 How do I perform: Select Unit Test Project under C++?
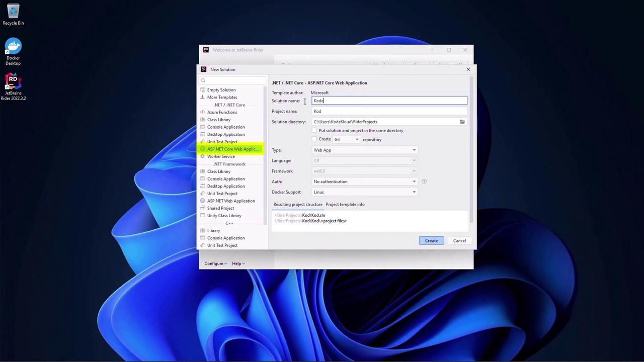click(222, 245)
